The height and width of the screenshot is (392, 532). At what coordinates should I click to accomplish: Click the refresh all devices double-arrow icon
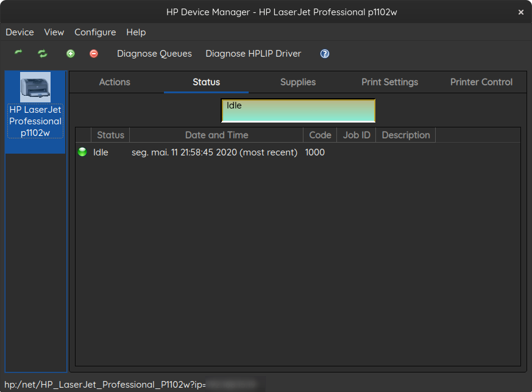coord(43,54)
